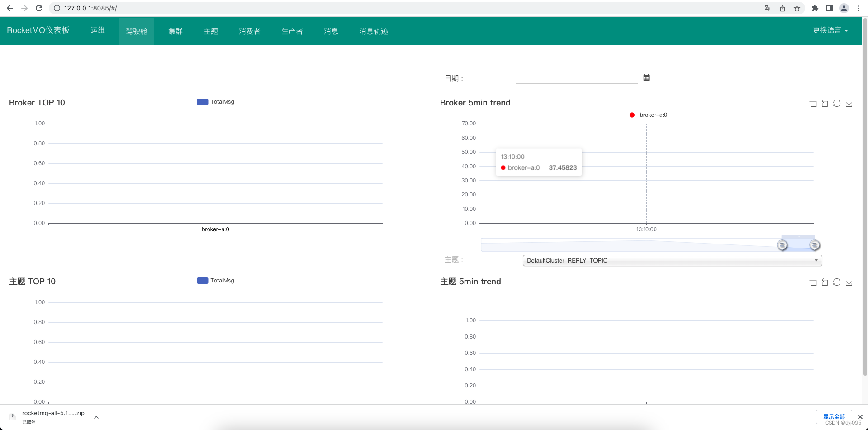Enable area zoom on Broker 5min trend
The image size is (868, 430).
click(x=813, y=103)
